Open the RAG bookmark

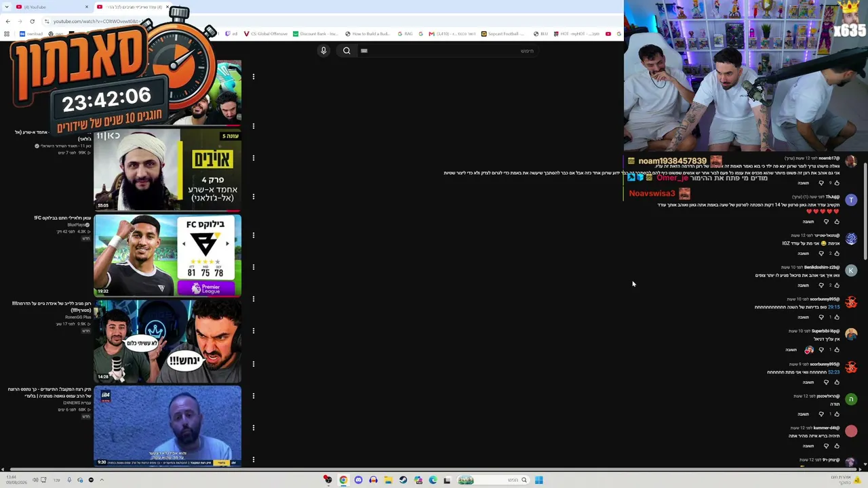point(406,34)
